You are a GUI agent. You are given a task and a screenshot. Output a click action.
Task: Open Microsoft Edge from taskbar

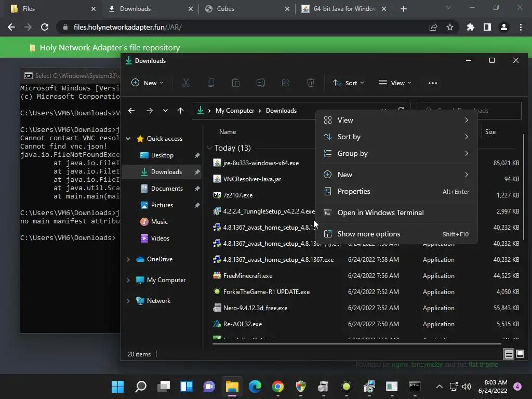(x=255, y=387)
